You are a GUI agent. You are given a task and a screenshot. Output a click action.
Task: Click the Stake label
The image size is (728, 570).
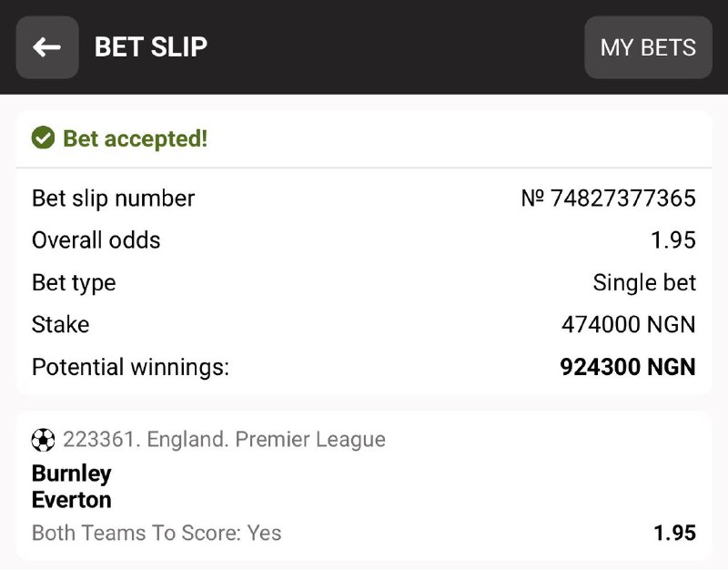click(x=60, y=325)
